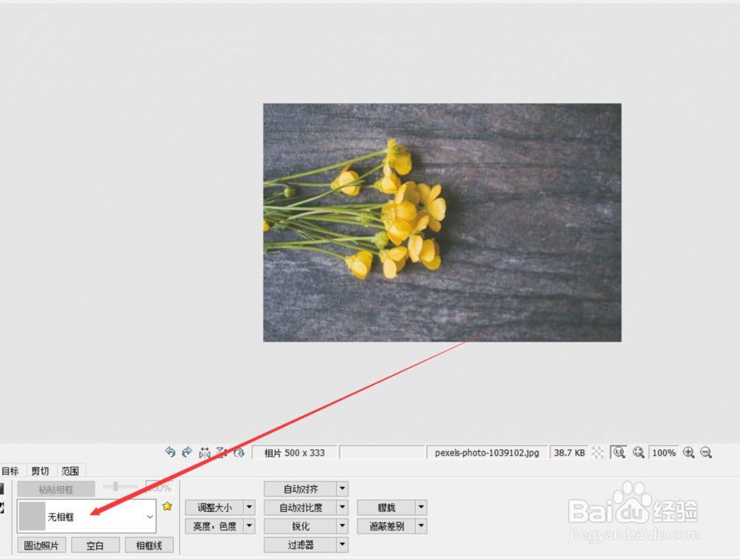This screenshot has width=740, height=560.
Task: Click the 调整大小 button
Action: coord(215,507)
